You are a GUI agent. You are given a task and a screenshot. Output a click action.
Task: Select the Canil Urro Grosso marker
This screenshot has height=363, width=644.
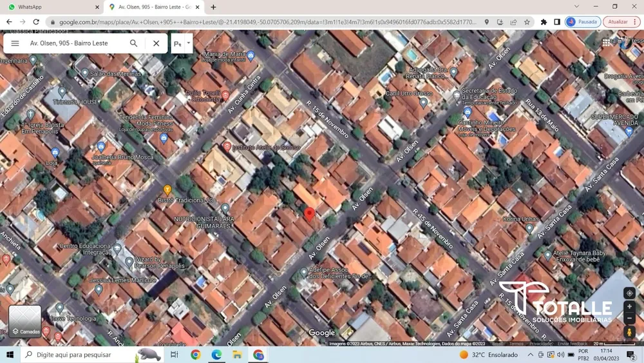(x=424, y=103)
